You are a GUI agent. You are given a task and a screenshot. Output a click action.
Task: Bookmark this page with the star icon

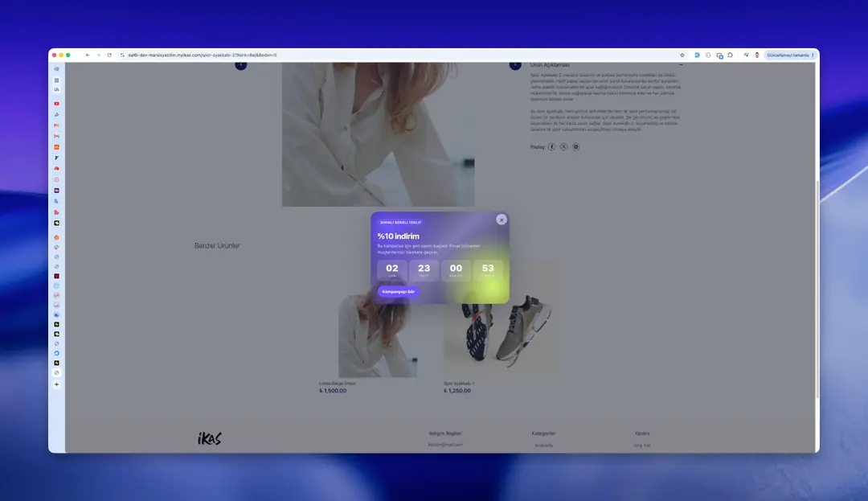tap(682, 55)
